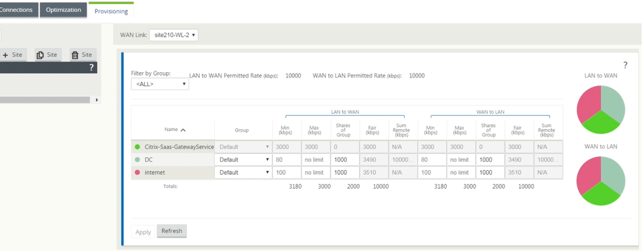Viewport: 644px width, 251px height.
Task: Click the LAN to WAN pie chart
Action: click(x=601, y=109)
